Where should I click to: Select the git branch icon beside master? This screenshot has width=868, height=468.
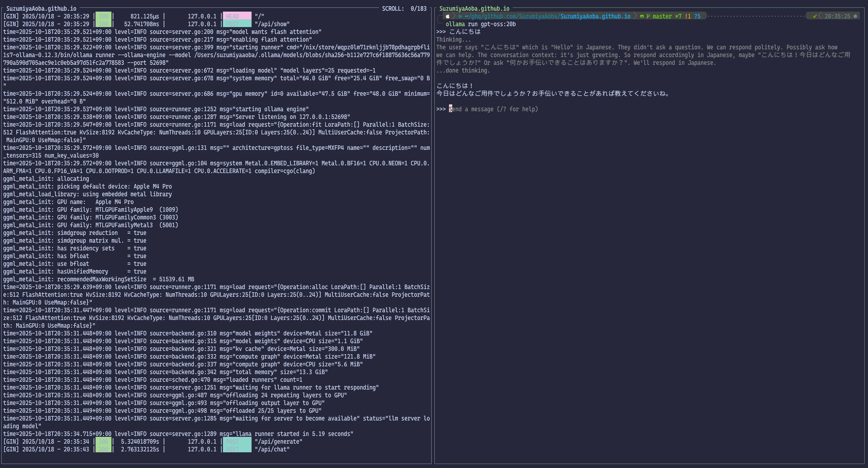[x=648, y=16]
